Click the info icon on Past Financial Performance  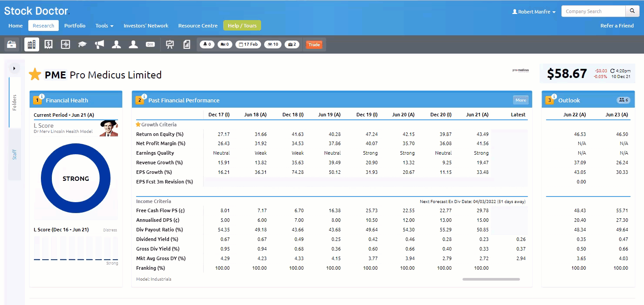point(144,97)
